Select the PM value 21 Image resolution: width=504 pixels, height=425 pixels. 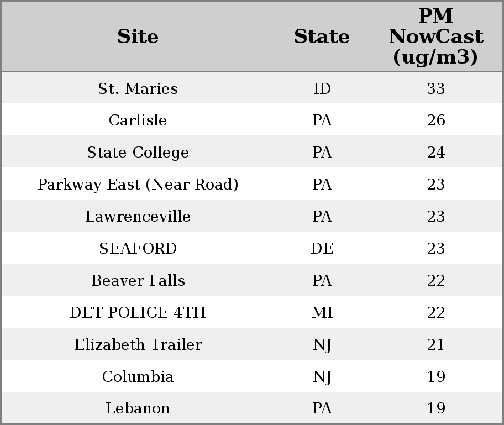tap(435, 345)
